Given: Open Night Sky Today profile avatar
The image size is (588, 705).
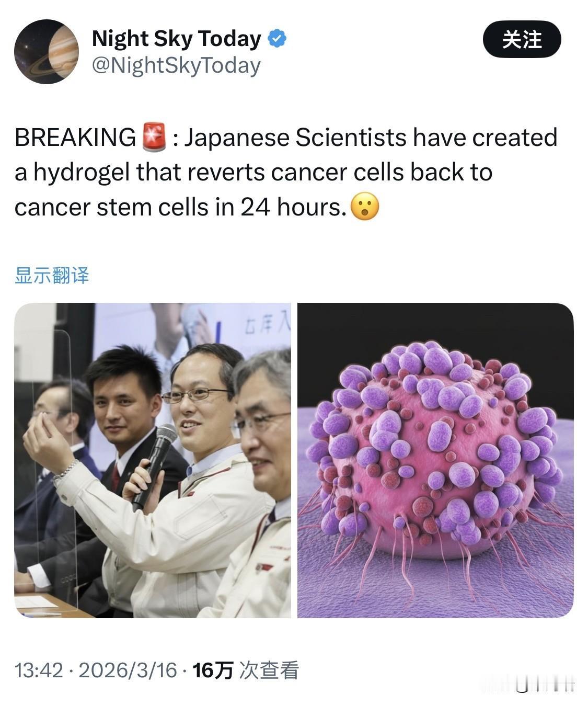Looking at the screenshot, I should [x=47, y=52].
